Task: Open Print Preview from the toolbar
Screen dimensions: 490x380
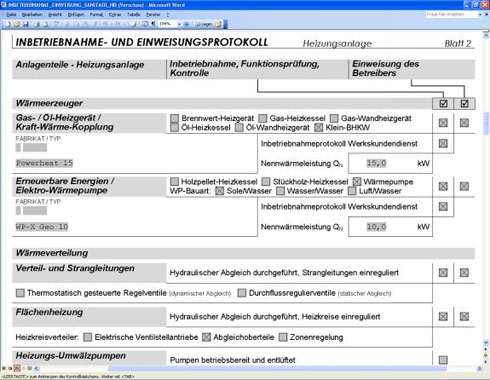Action: coord(46,24)
